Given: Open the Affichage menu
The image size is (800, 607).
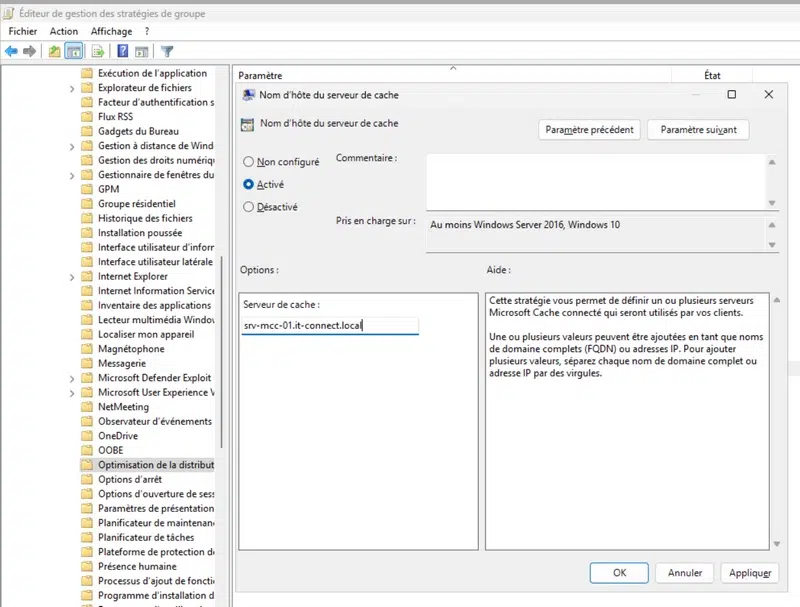Looking at the screenshot, I should coord(111,31).
